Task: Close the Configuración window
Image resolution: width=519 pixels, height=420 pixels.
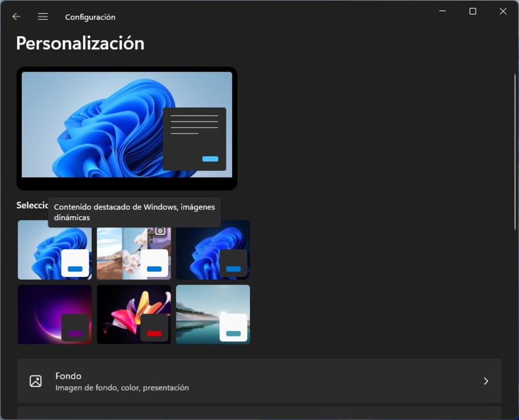Action: tap(503, 12)
